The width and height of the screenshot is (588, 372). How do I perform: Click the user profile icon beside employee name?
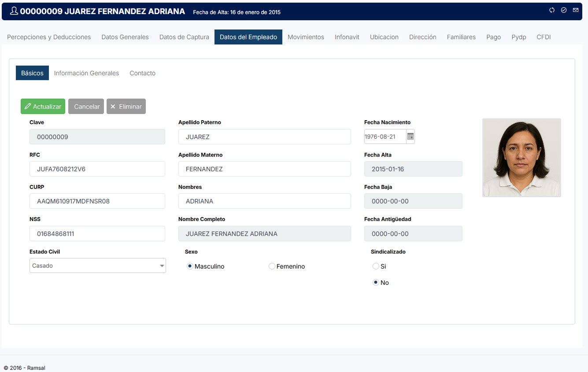(14, 11)
